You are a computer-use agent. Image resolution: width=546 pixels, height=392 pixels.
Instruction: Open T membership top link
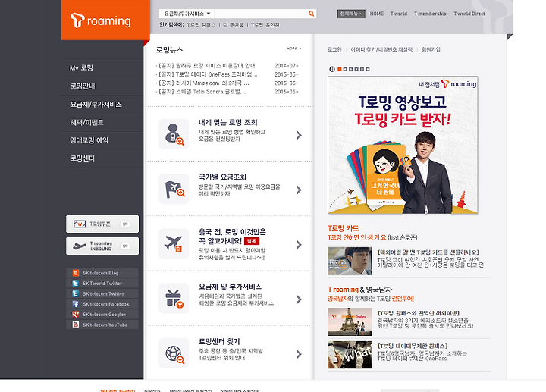[431, 14]
